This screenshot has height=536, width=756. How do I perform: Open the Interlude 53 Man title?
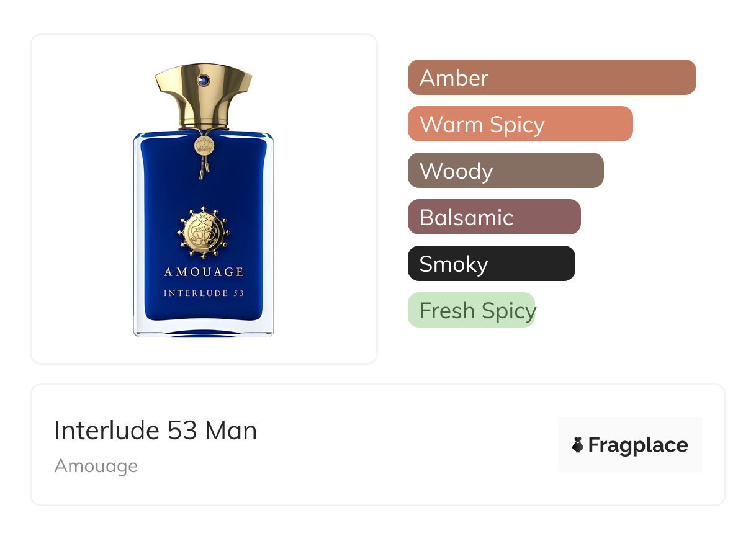tap(156, 431)
